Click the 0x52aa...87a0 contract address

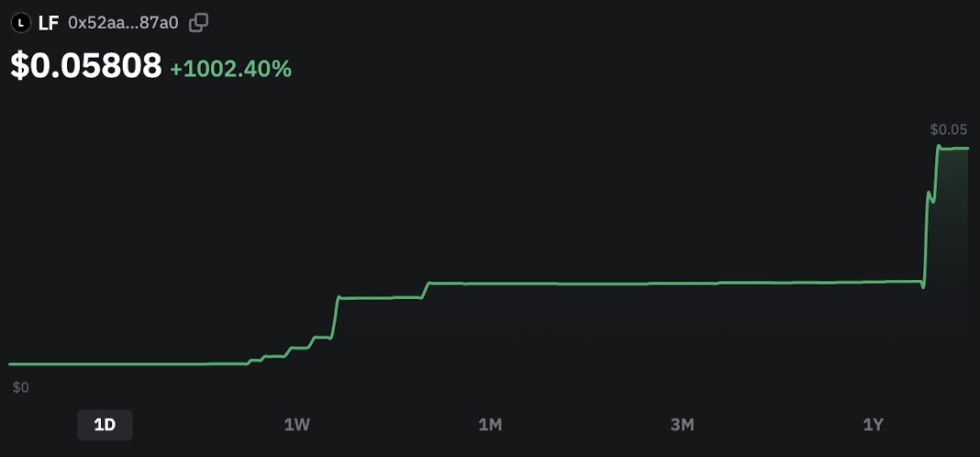(x=123, y=23)
